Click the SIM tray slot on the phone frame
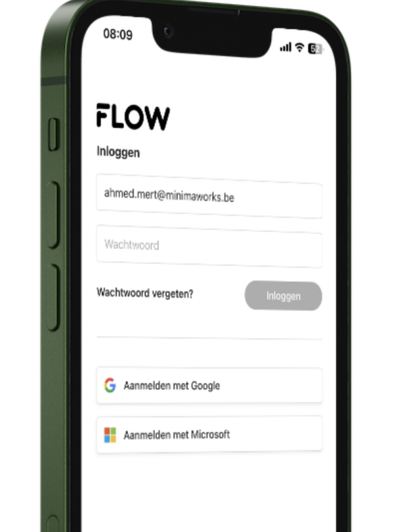The width and height of the screenshot is (399, 532). (x=53, y=523)
